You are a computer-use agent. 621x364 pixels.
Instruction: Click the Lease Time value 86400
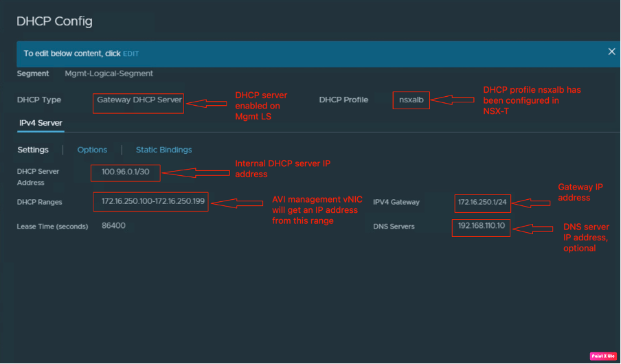pyautogui.click(x=113, y=225)
